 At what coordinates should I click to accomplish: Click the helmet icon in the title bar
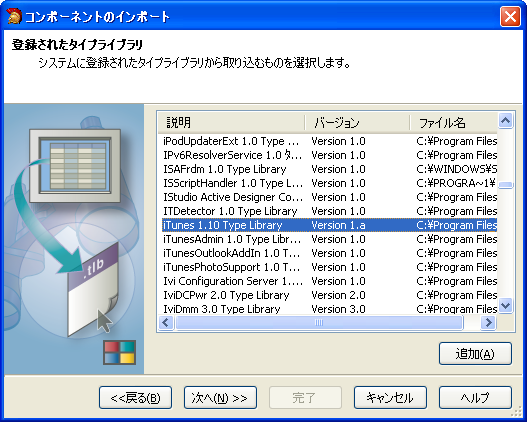(x=13, y=16)
